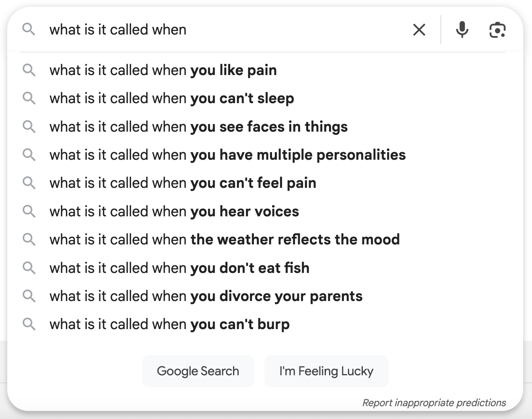Clear the search box with X icon
Screen dimensions: 532x419
[x=419, y=30]
